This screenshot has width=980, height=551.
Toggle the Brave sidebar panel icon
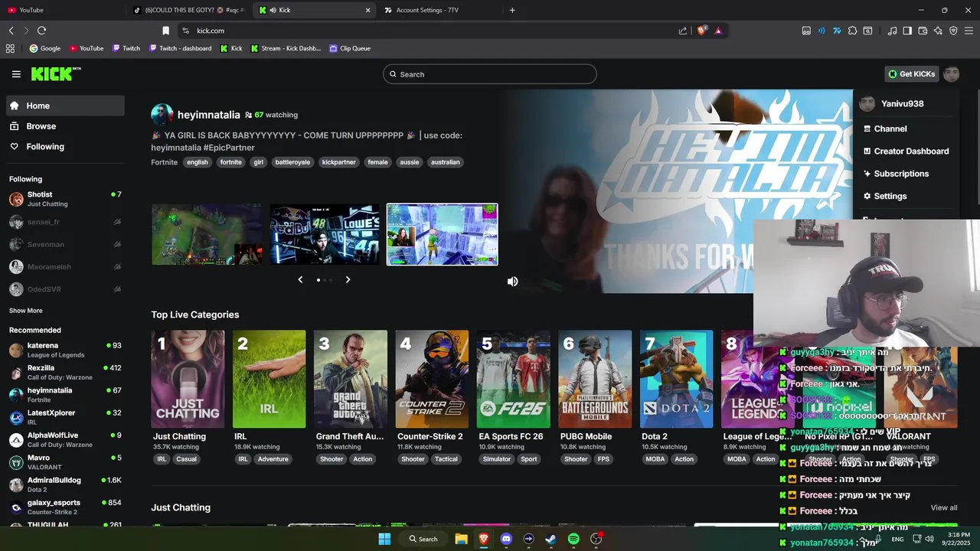coord(907,31)
